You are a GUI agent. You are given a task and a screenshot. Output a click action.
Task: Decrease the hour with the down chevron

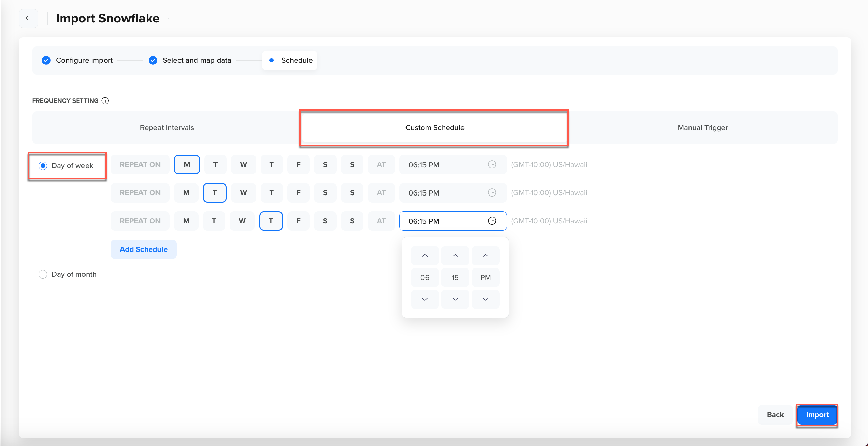tap(424, 299)
